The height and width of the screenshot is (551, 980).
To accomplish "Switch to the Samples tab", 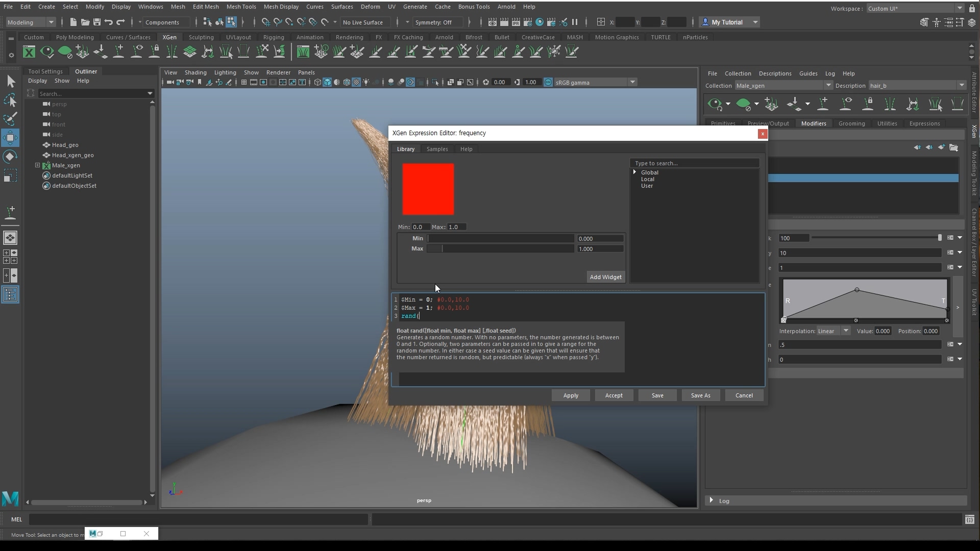I will click(437, 149).
